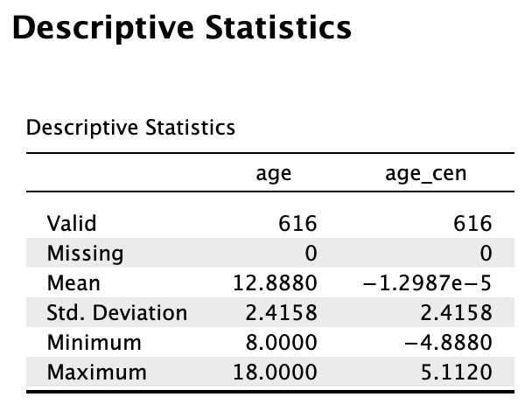The width and height of the screenshot is (532, 411).
Task: Select the Maximum row label
Action: pyautogui.click(x=97, y=373)
